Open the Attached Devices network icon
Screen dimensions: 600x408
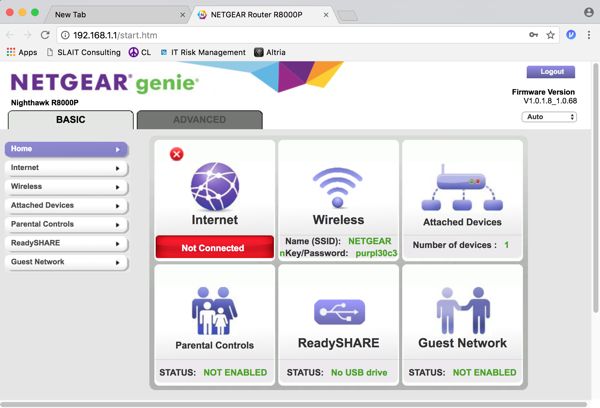[x=462, y=187]
